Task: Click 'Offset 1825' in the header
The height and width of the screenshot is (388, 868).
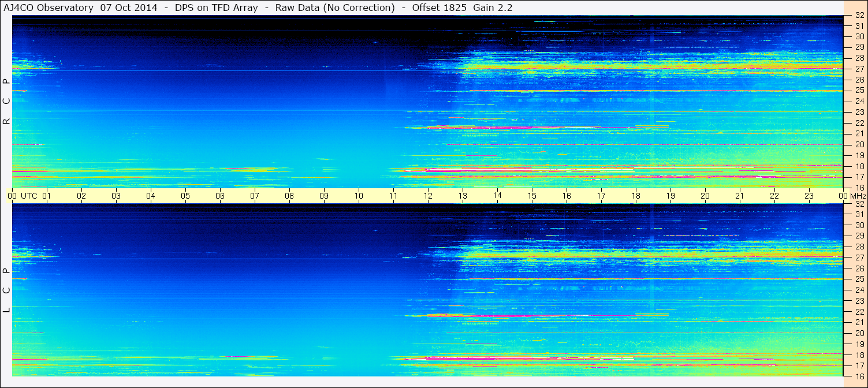Action: point(439,8)
